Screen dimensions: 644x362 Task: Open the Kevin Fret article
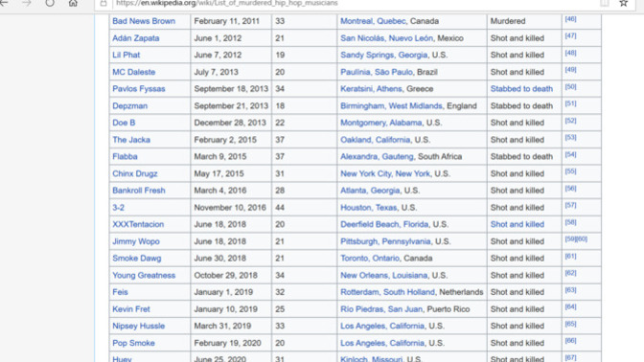(131, 309)
